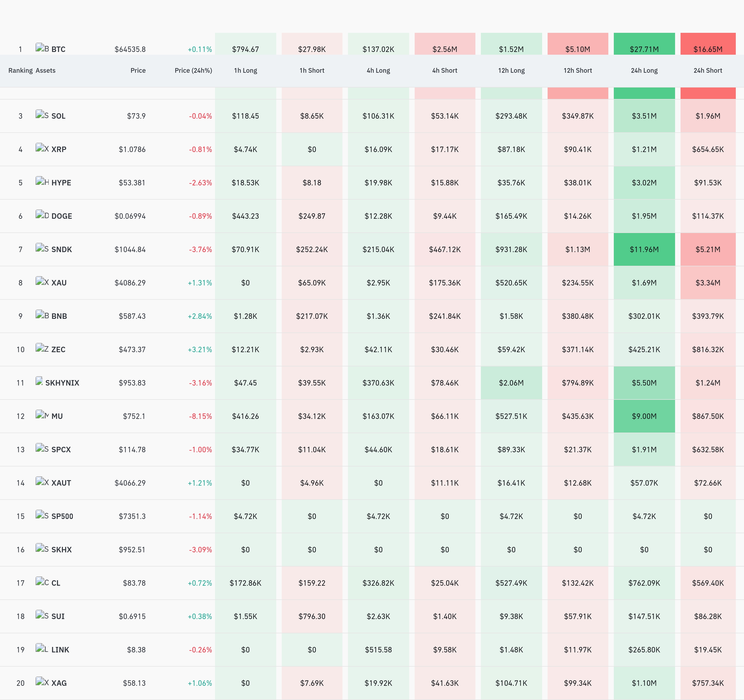
Task: Click the Ranking column header
Action: coord(21,70)
